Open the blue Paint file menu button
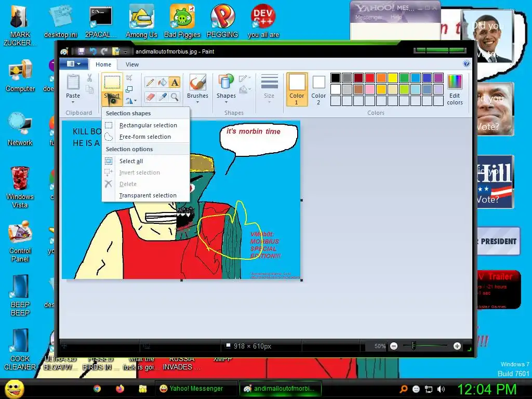The width and height of the screenshot is (532, 399). pyautogui.click(x=74, y=64)
